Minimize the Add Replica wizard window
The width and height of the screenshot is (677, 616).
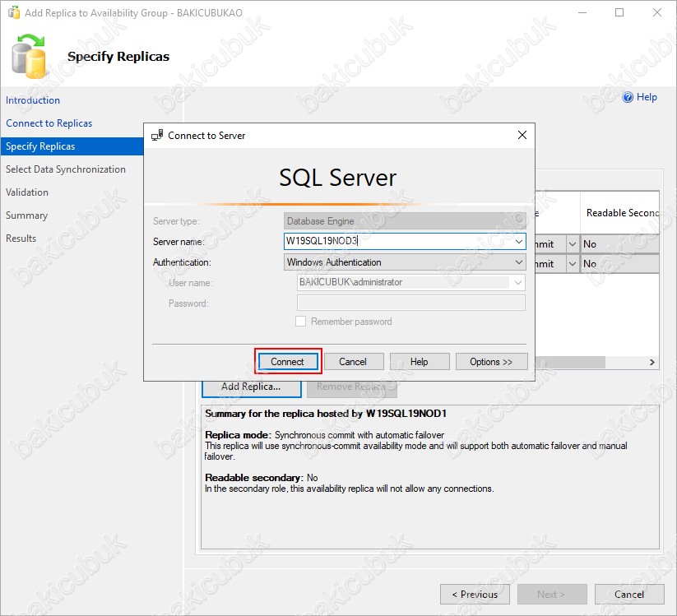pos(582,12)
